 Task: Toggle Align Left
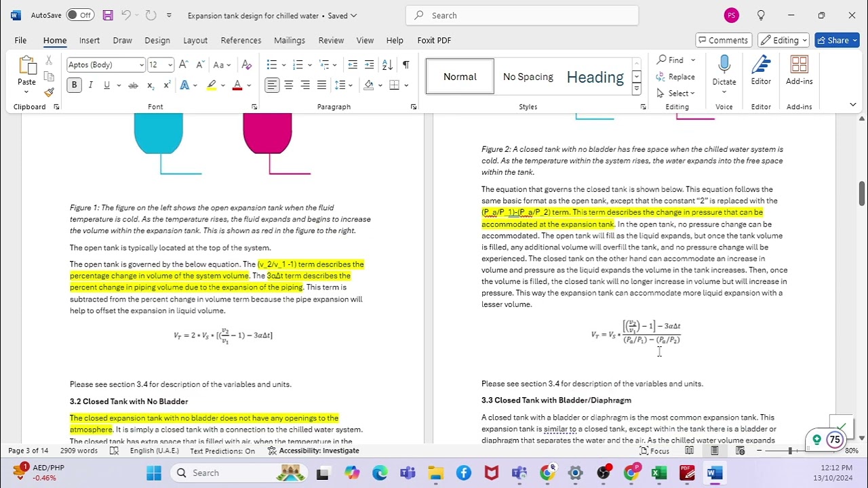click(x=272, y=85)
